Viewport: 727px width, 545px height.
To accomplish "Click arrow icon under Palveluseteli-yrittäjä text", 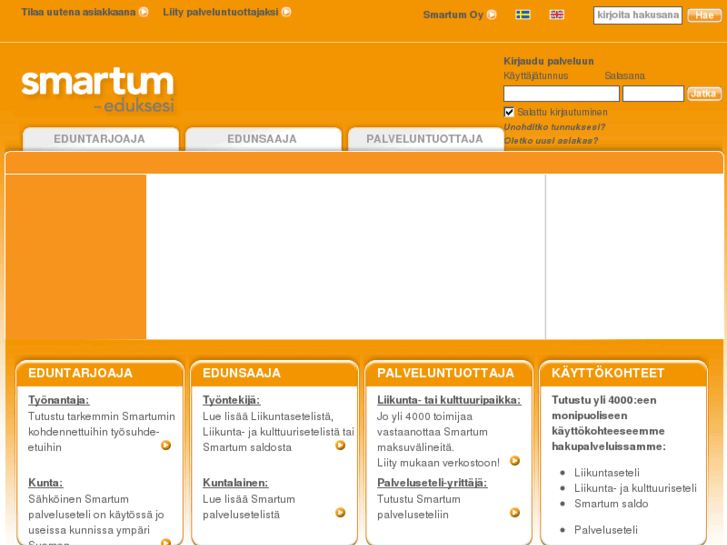I will pos(515,513).
